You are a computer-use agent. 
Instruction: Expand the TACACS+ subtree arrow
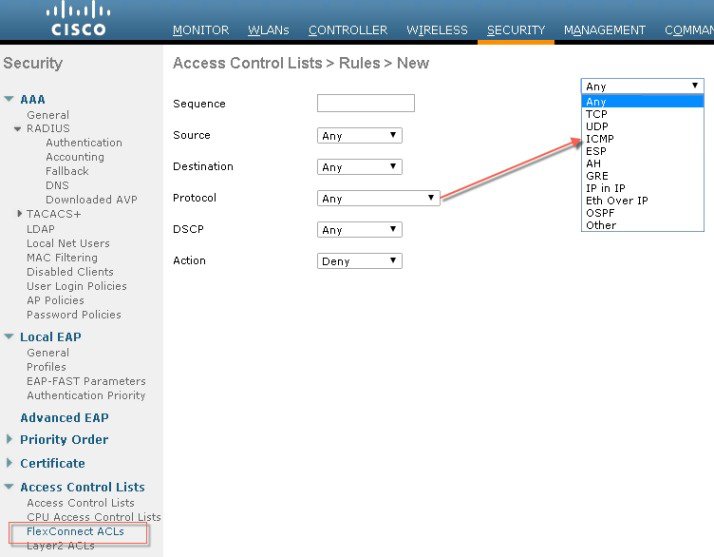(19, 214)
